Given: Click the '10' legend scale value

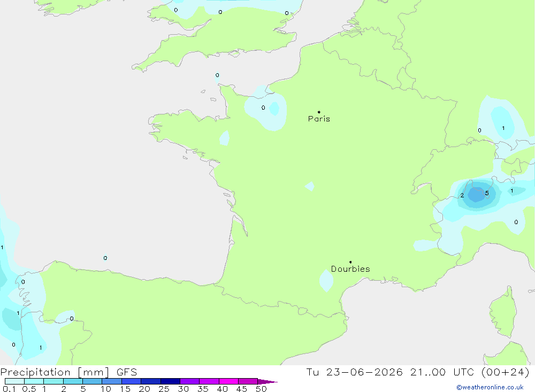Looking at the screenshot, I should coord(106,389).
